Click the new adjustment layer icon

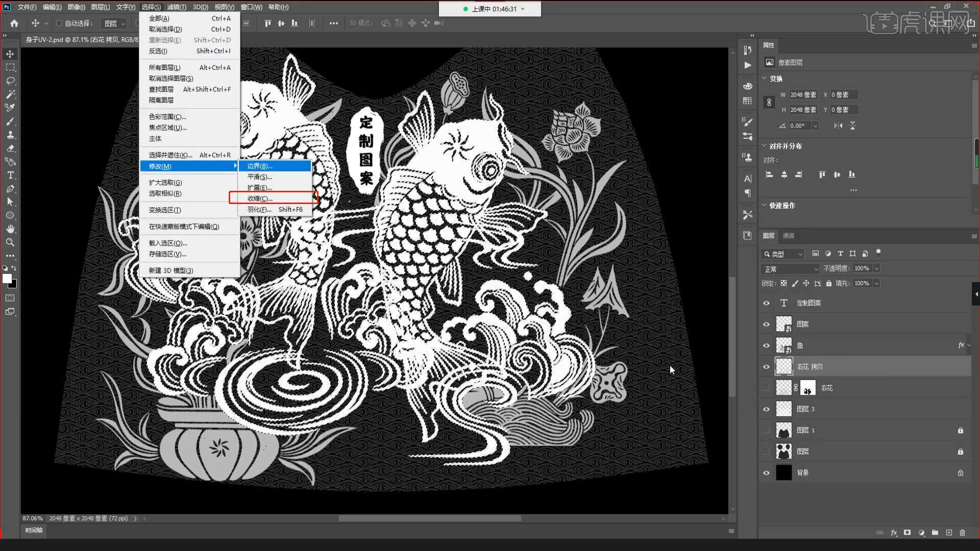pos(921,533)
